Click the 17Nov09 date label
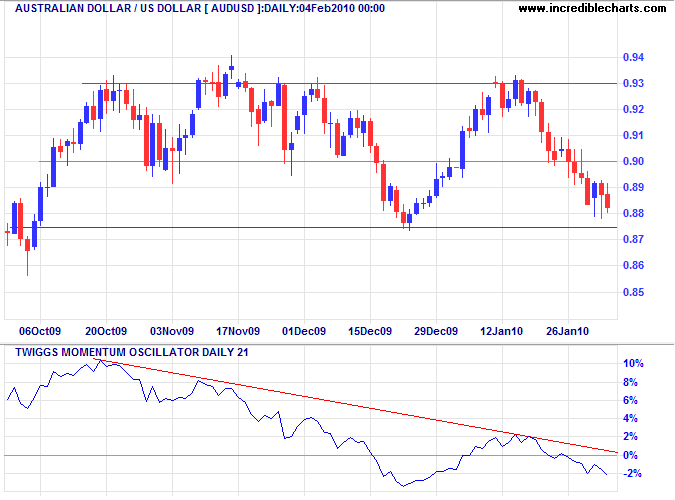This screenshot has width=675, height=500. pos(238,331)
